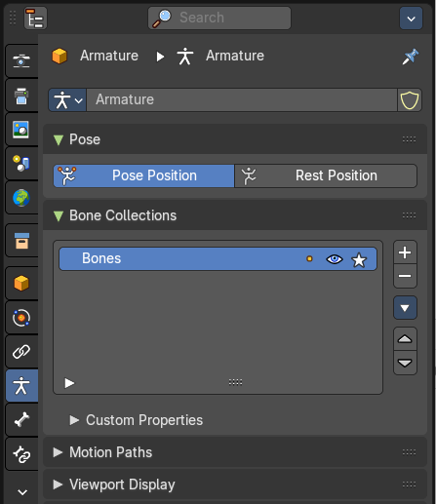Expand Custom Properties subpanel
The height and width of the screenshot is (504, 436).
coord(74,420)
